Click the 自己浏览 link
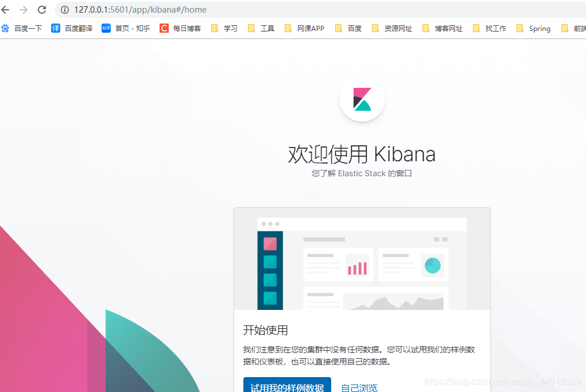 (359, 387)
